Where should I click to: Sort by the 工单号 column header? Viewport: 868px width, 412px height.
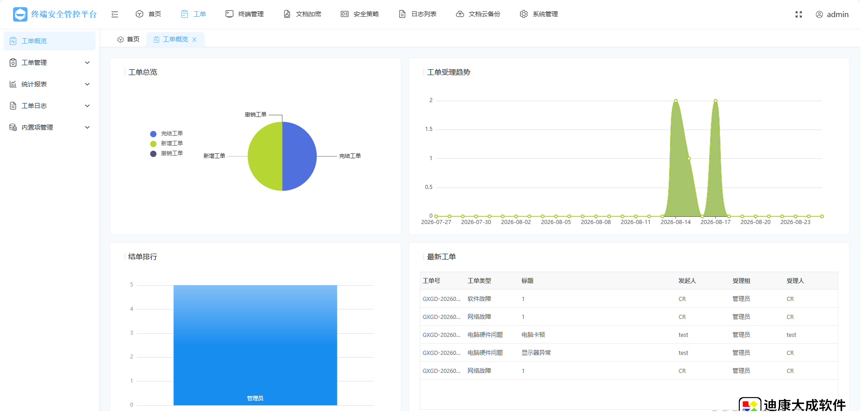431,281
